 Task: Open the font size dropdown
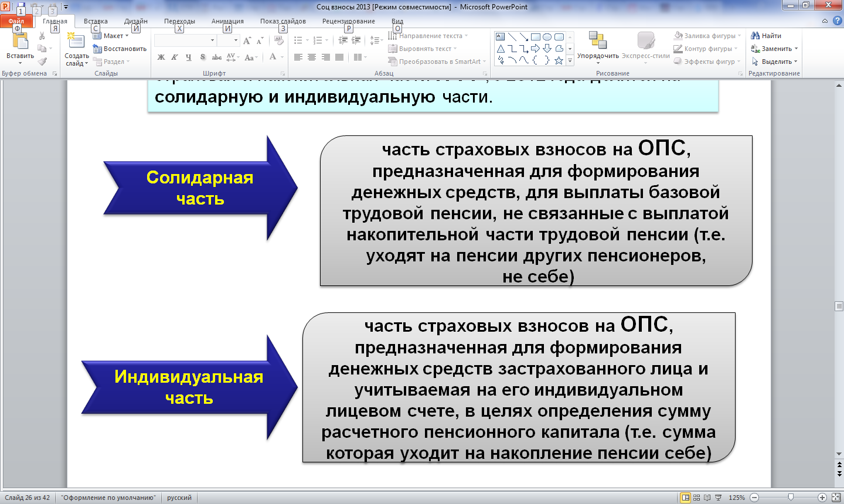point(236,40)
